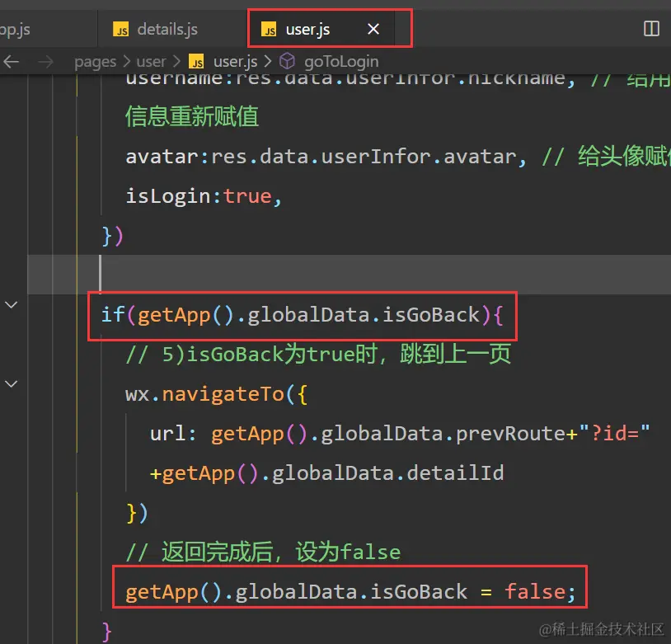Image resolution: width=671 pixels, height=644 pixels.
Task: Click the goToLogin breadcrumb text
Action: [x=341, y=62]
